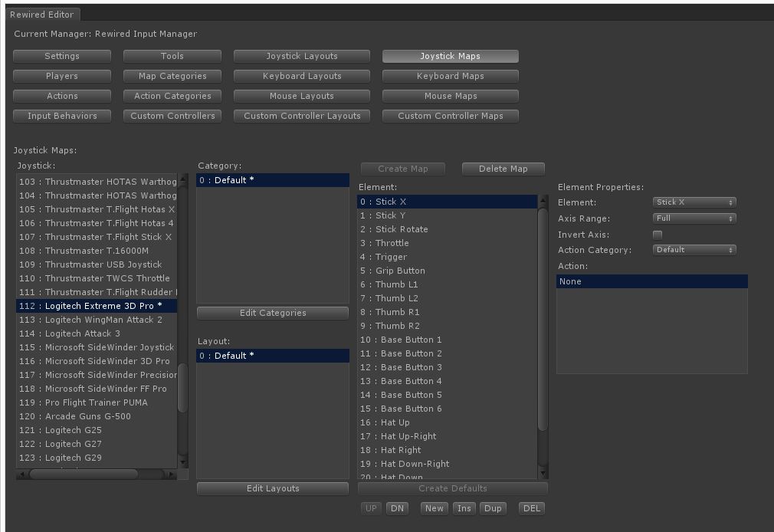
Task: Click the DN reorder button
Action: [x=397, y=507]
